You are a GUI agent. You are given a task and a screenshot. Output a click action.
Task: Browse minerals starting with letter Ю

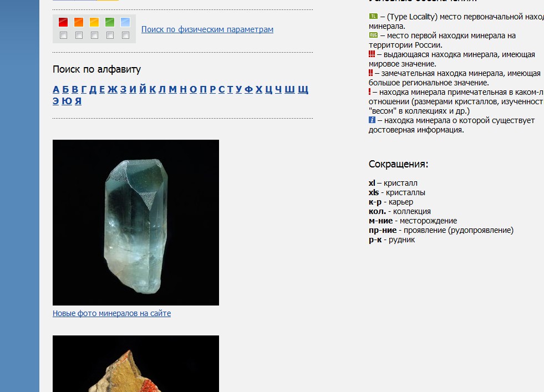67,101
